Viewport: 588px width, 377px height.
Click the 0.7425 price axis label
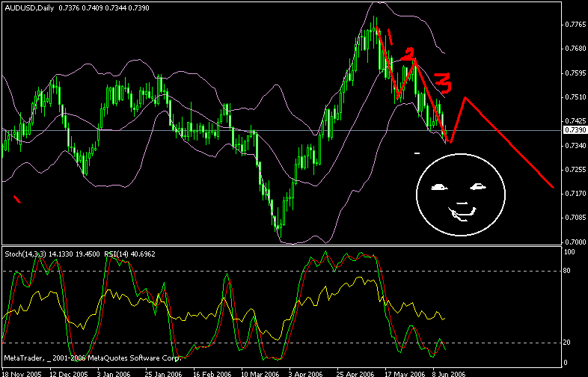coord(575,120)
